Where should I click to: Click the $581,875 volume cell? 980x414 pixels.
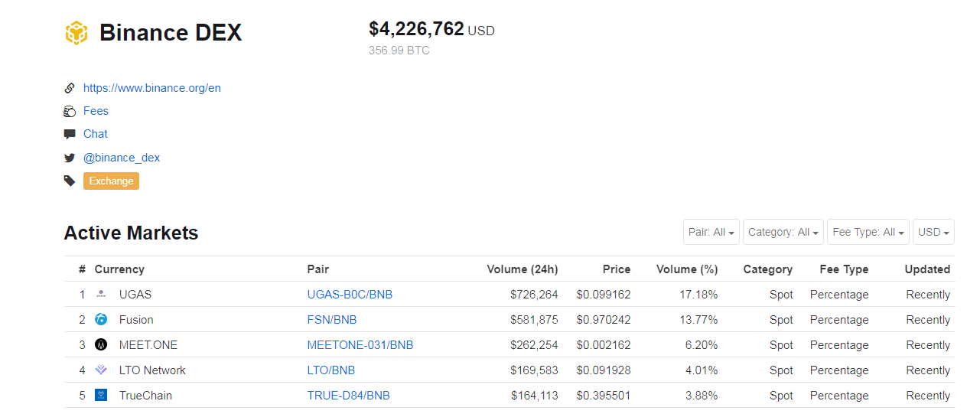tap(534, 320)
